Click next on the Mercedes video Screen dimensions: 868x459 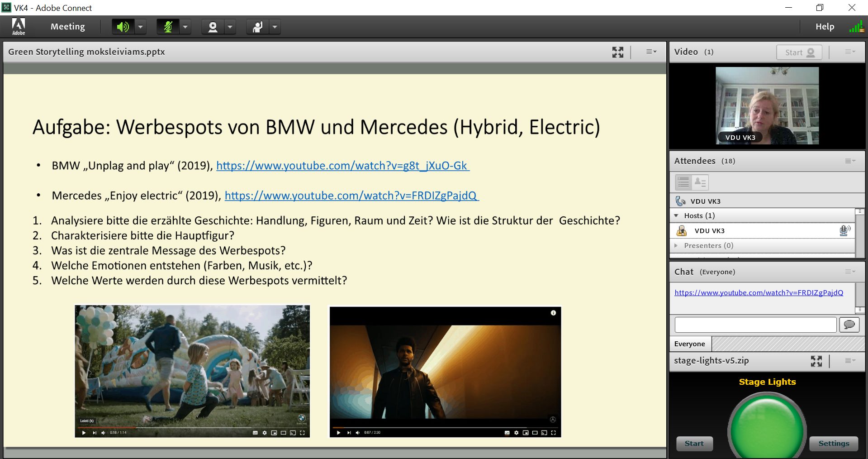pyautogui.click(x=349, y=433)
